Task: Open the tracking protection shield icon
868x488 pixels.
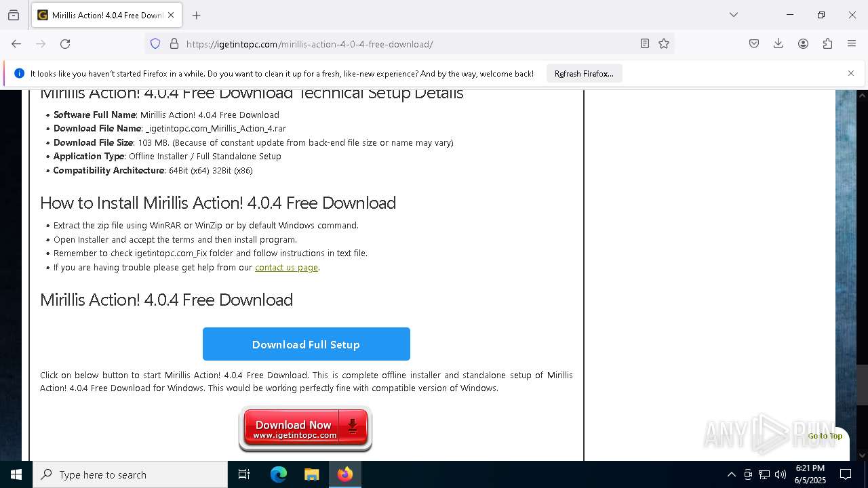Action: [x=155, y=43]
